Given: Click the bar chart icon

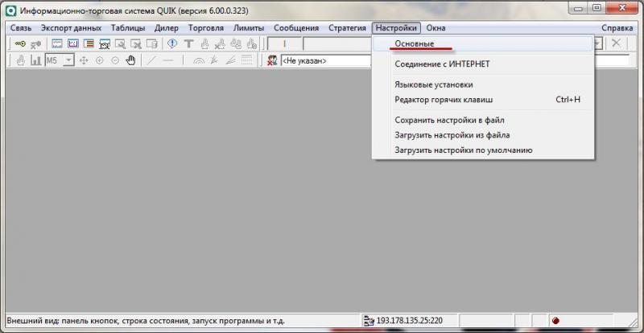Looking at the screenshot, I should click(36, 61).
